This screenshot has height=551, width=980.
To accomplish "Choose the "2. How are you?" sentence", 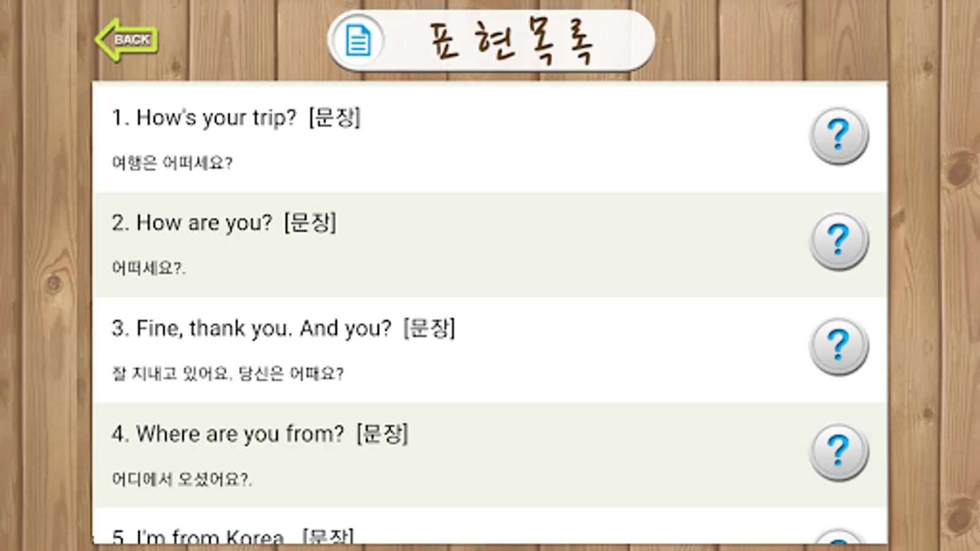I will pyautogui.click(x=192, y=223).
